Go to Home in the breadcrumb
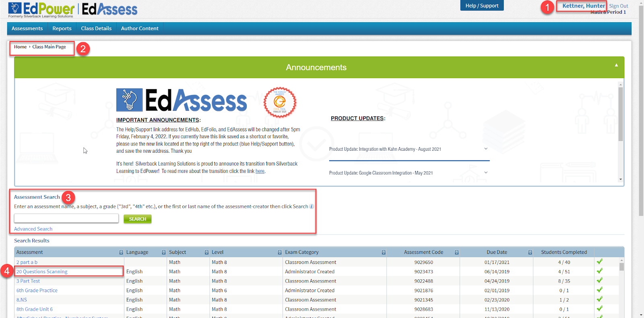The height and width of the screenshot is (318, 644). coord(20,47)
